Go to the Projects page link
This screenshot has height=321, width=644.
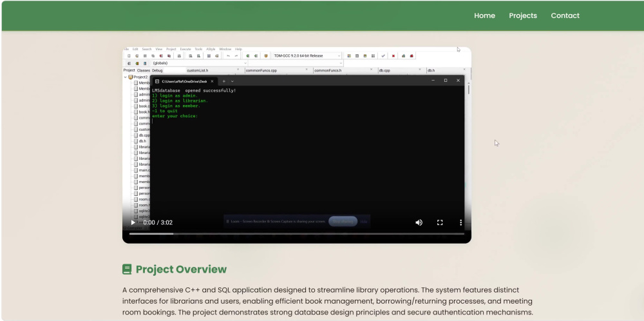click(523, 15)
